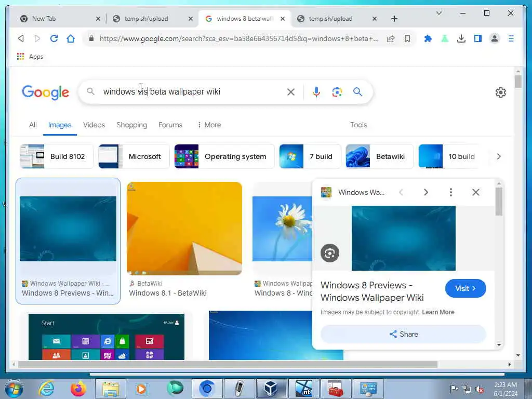The height and width of the screenshot is (399, 532).
Task: Search by image using Google Lens icon
Action: coord(337,92)
